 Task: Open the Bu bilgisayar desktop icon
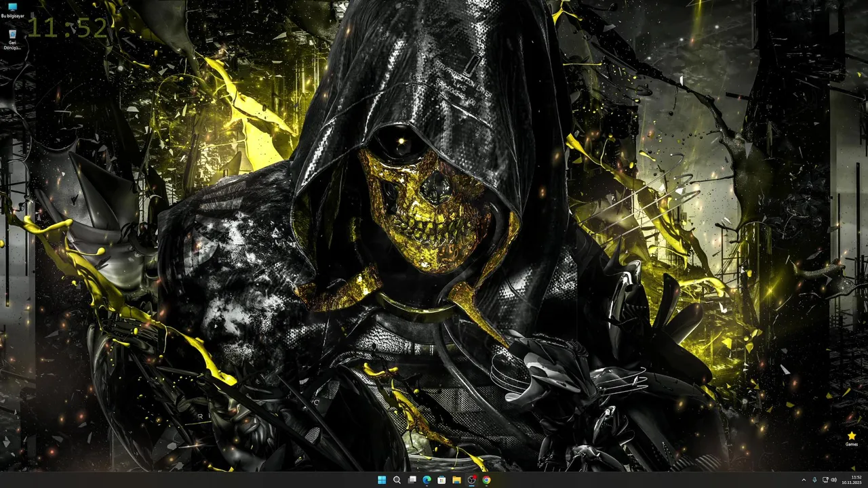click(12, 10)
